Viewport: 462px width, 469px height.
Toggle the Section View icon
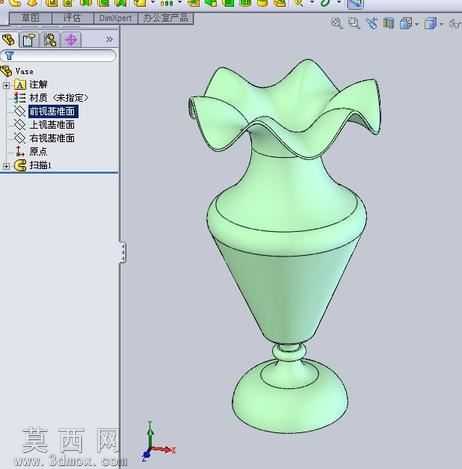[x=389, y=23]
